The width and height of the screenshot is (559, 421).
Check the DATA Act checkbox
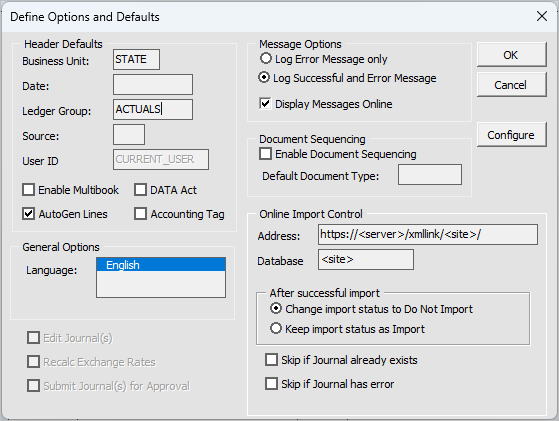tap(140, 190)
